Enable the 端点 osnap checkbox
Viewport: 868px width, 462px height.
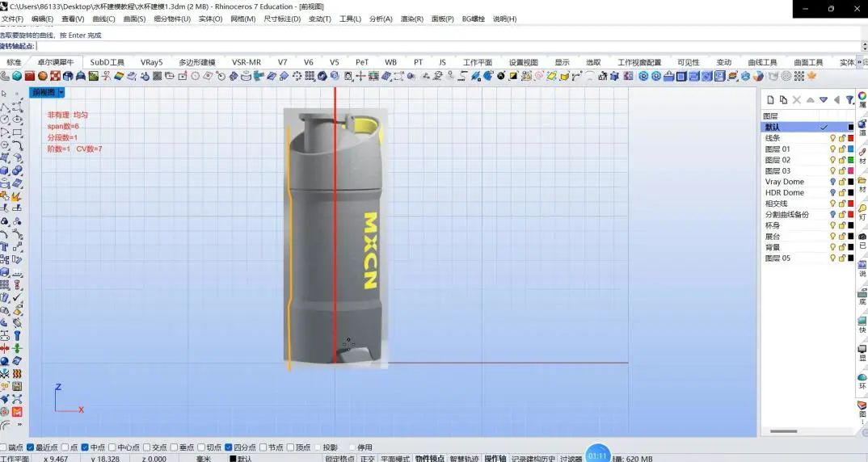(x=2, y=447)
